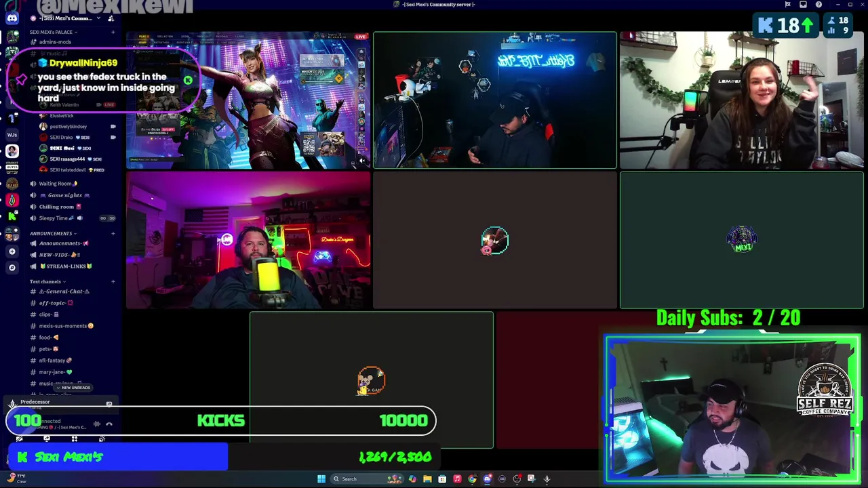Screen dimensions: 868x488
Task: Open the General-Chat text channel
Action: click(72, 291)
